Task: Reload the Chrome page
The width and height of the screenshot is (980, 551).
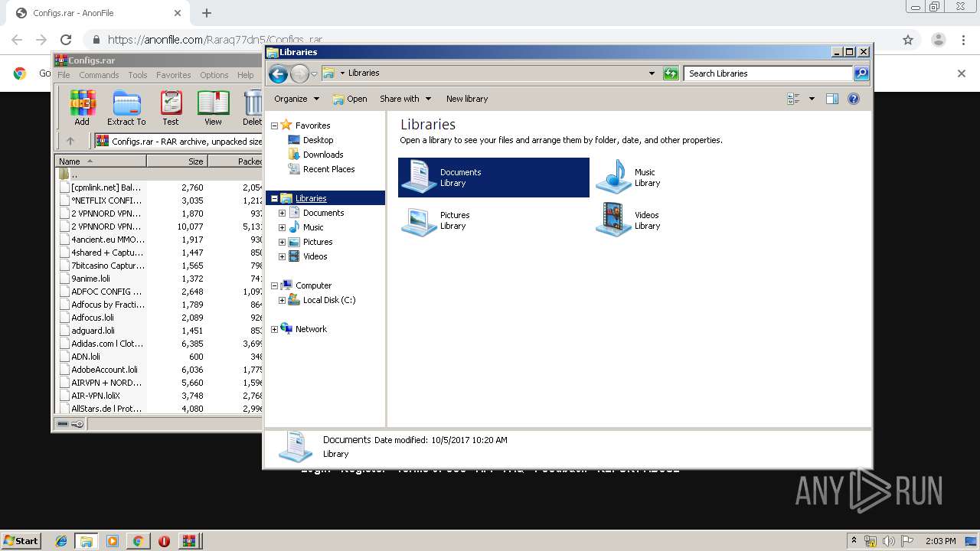Action: 66,40
